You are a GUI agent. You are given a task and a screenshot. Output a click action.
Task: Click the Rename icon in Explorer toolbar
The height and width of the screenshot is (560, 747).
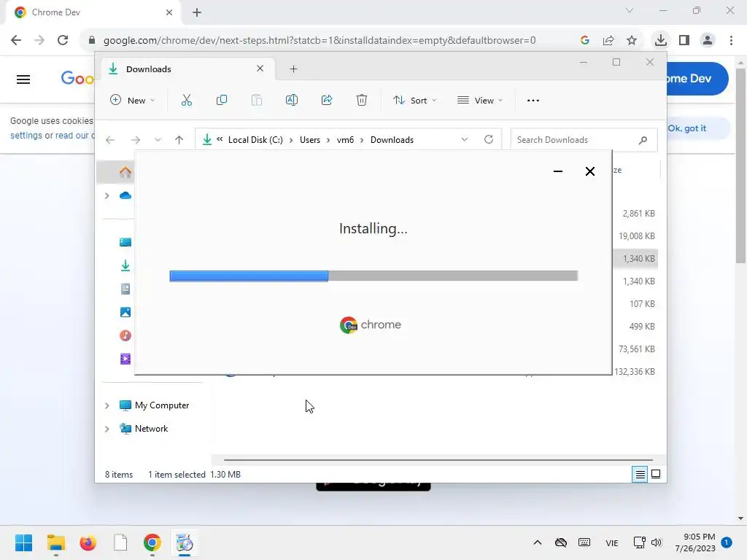[x=292, y=100]
